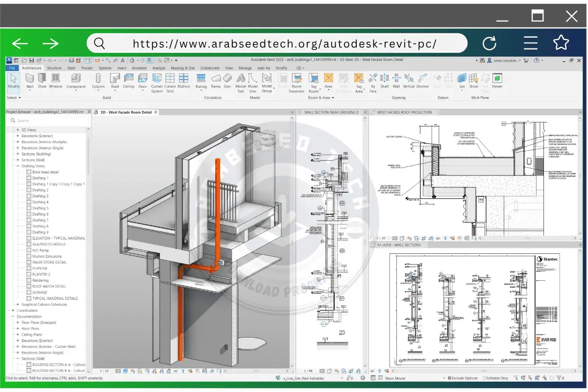
Task: Click the browser forward arrow button
Action: tap(50, 44)
